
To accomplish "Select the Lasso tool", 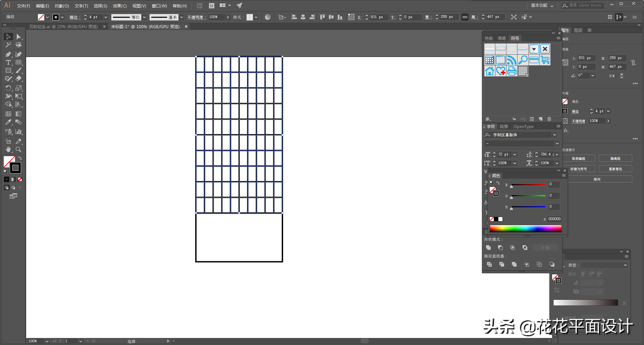I will pos(19,45).
